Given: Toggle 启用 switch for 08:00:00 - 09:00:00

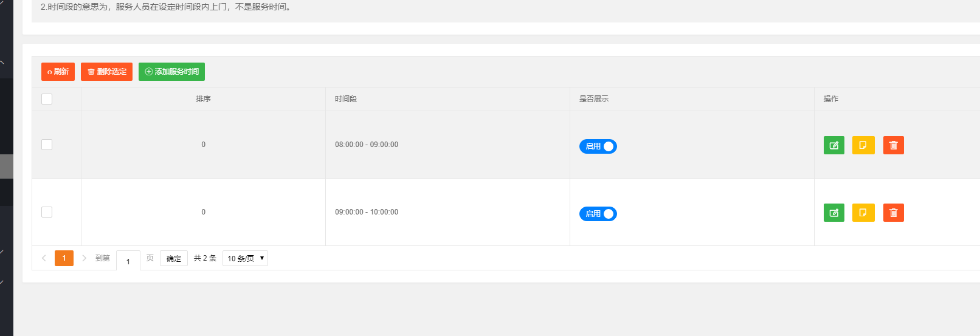Looking at the screenshot, I should click(598, 146).
